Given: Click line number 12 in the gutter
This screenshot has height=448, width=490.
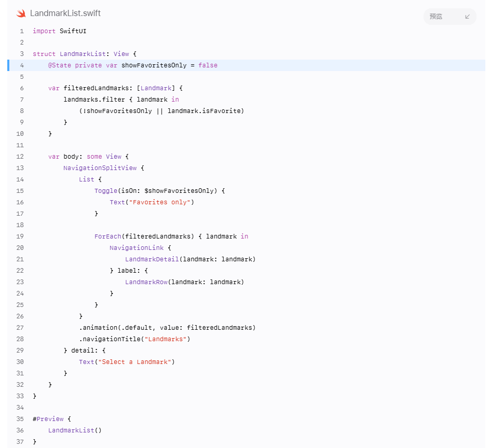Looking at the screenshot, I should (x=20, y=157).
